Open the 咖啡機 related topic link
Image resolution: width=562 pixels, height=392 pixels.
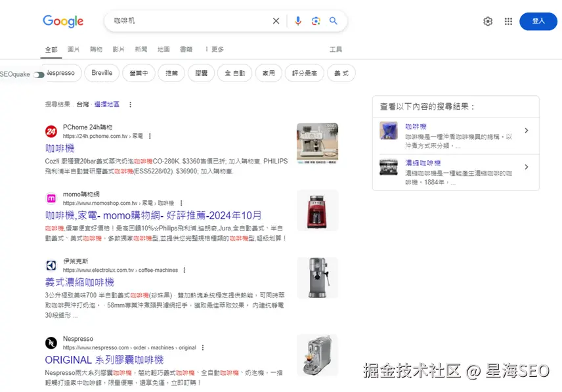[416, 127]
